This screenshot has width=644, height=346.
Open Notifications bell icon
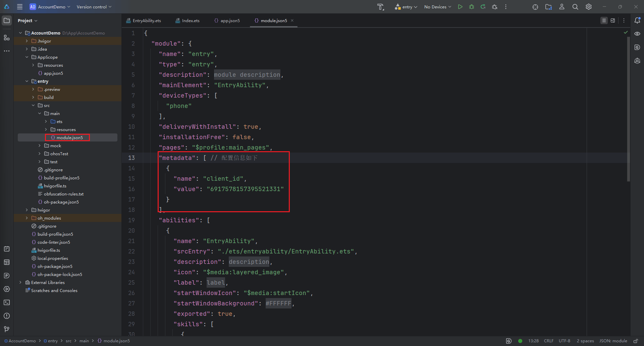[x=637, y=20]
